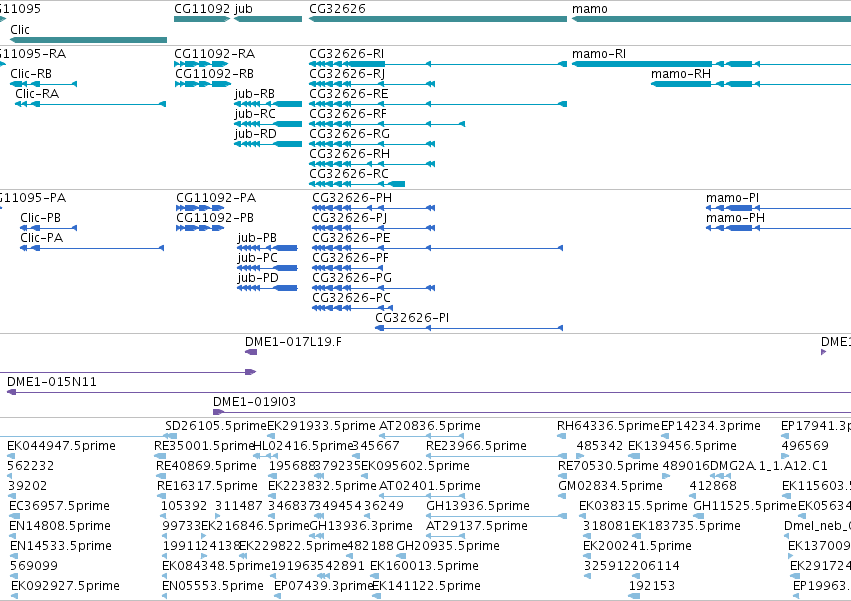851x601 pixels.
Task: Open BAC clone DME1-017L19.F
Action: click(x=251, y=352)
